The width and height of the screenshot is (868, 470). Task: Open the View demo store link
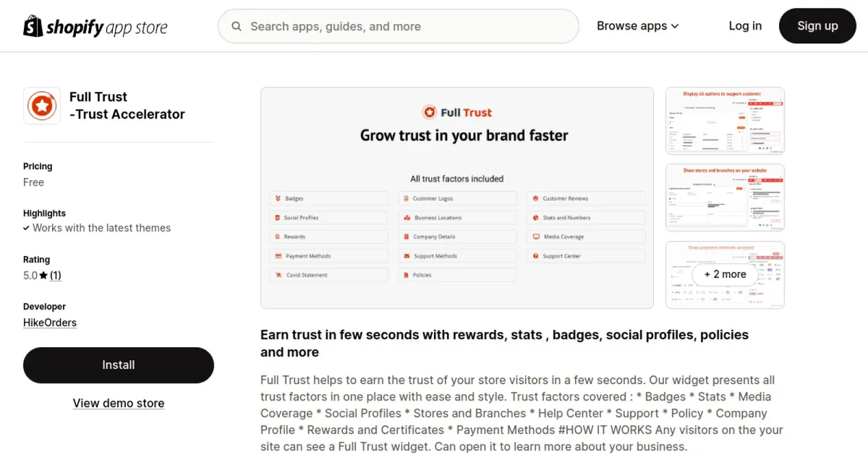point(119,403)
